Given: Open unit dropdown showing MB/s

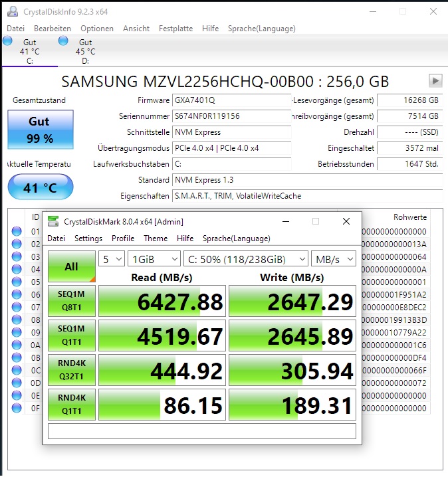Looking at the screenshot, I should (334, 259).
